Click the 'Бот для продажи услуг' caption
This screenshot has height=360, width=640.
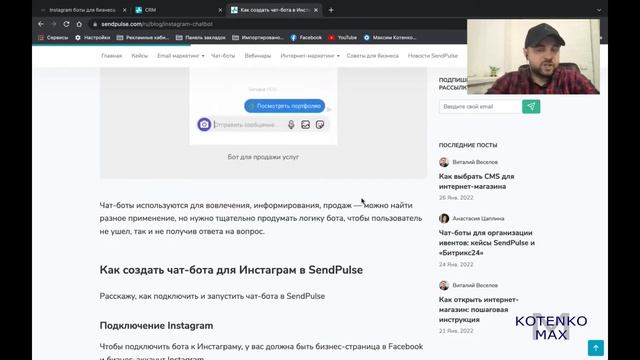coord(263,157)
